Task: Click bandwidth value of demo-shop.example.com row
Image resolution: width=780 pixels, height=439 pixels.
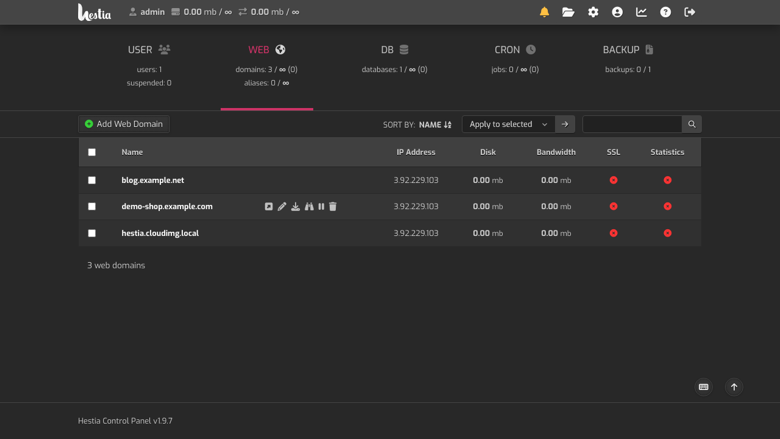Action: [x=556, y=206]
